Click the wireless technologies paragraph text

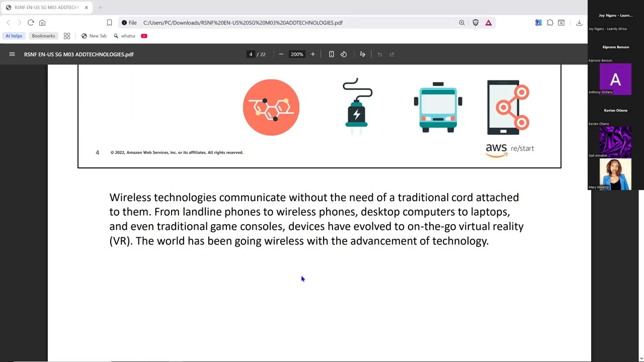[316, 219]
